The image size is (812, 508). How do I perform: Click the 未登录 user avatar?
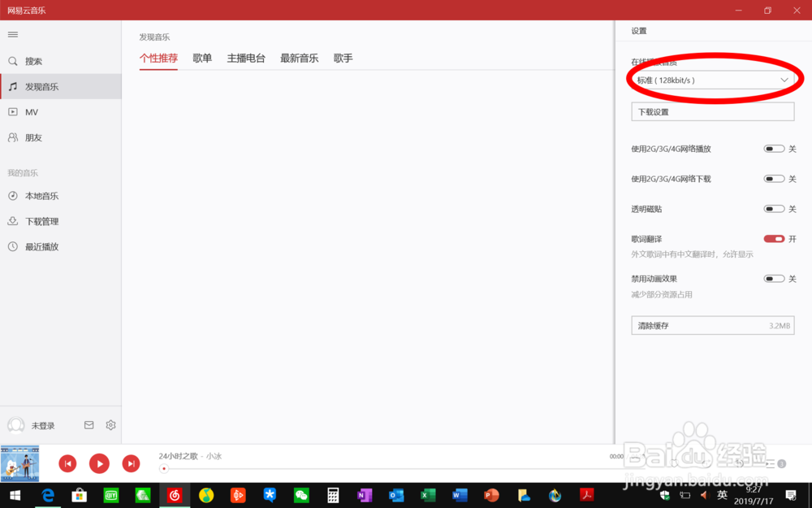click(x=16, y=425)
